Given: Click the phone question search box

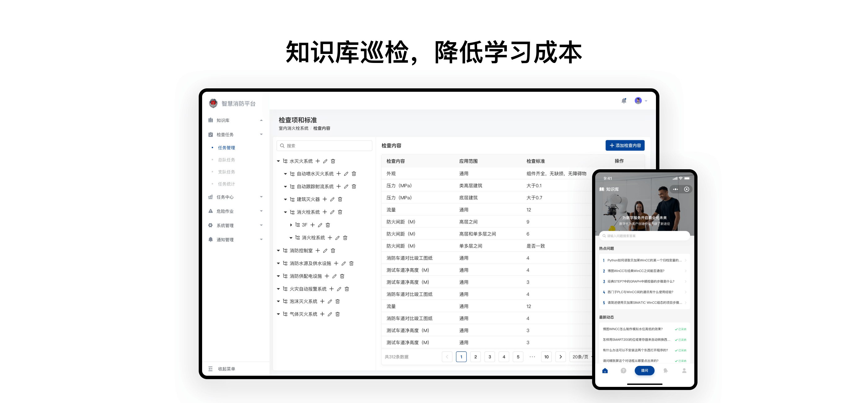Looking at the screenshot, I should point(644,236).
